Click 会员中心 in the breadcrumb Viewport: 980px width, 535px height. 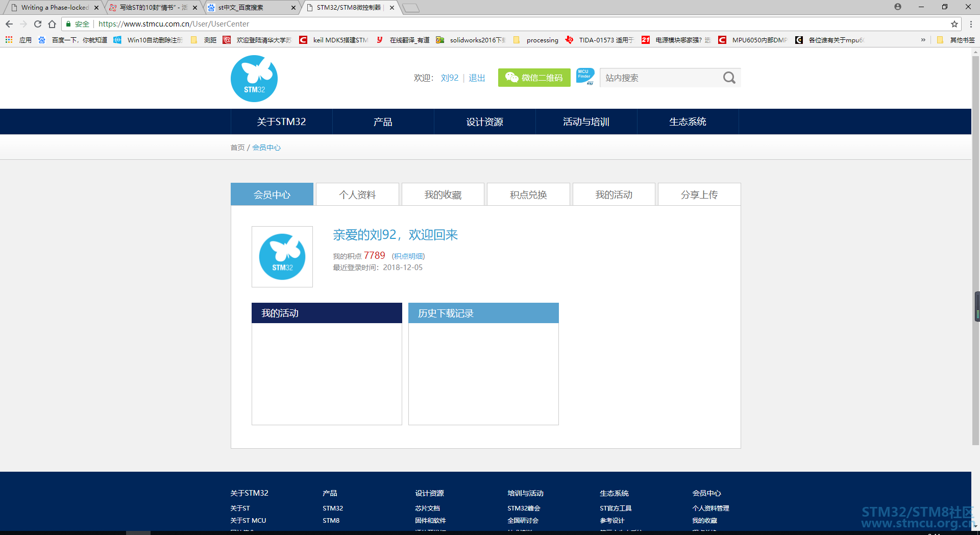tap(266, 148)
